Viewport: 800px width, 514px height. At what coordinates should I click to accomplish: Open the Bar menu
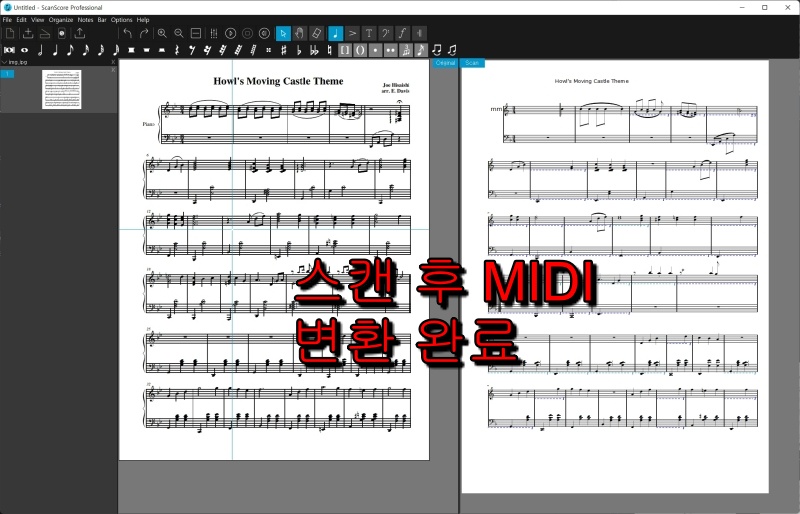coord(102,20)
